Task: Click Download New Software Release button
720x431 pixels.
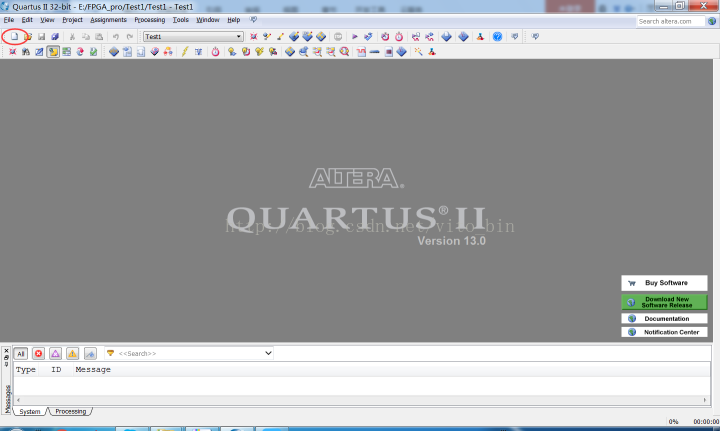Action: pyautogui.click(x=664, y=302)
